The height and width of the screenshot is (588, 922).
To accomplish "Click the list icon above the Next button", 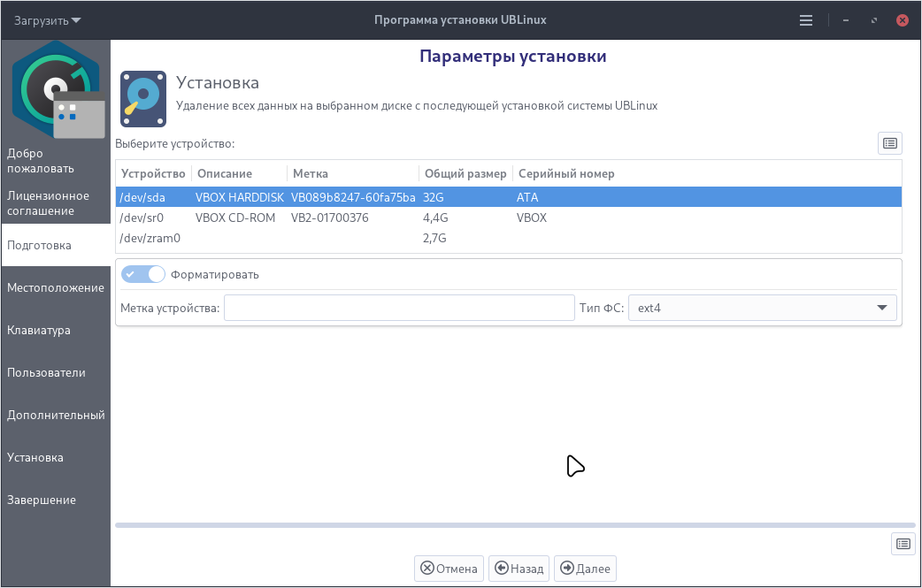I will point(903,544).
